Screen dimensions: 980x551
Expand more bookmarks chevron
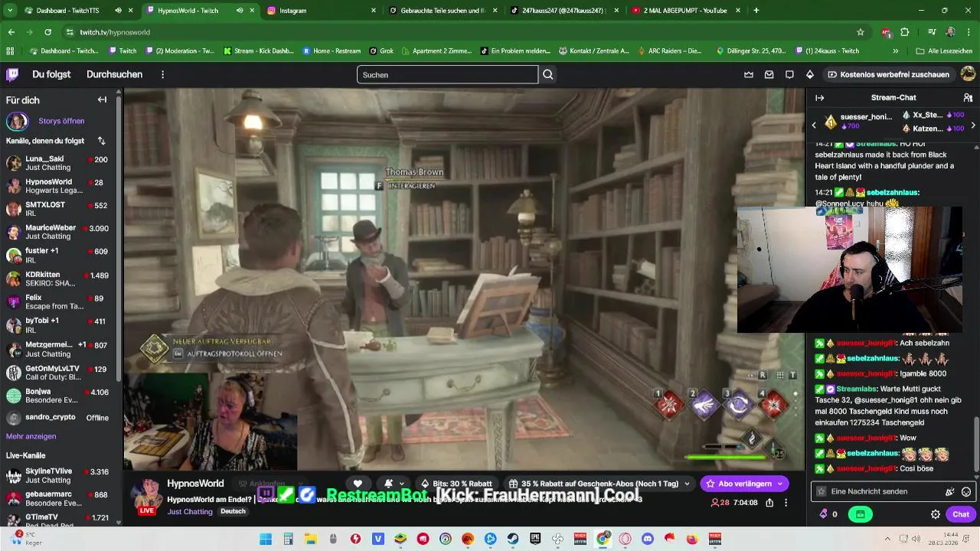pyautogui.click(x=896, y=51)
